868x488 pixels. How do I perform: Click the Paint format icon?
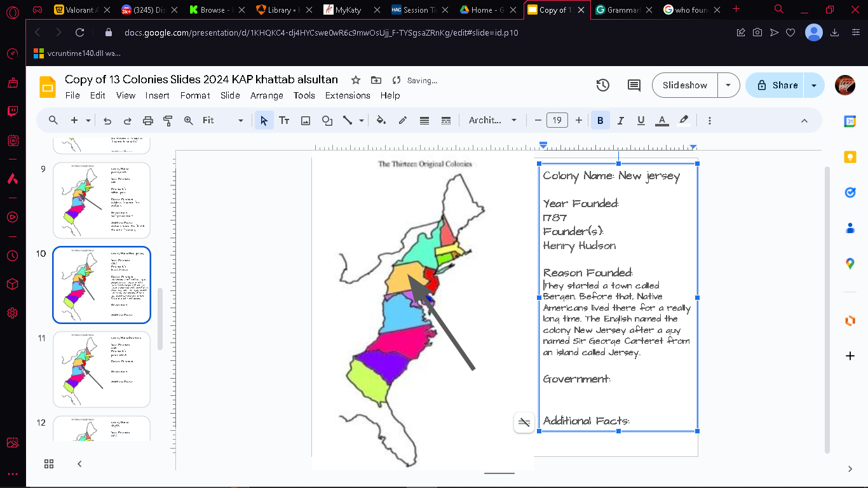point(168,120)
